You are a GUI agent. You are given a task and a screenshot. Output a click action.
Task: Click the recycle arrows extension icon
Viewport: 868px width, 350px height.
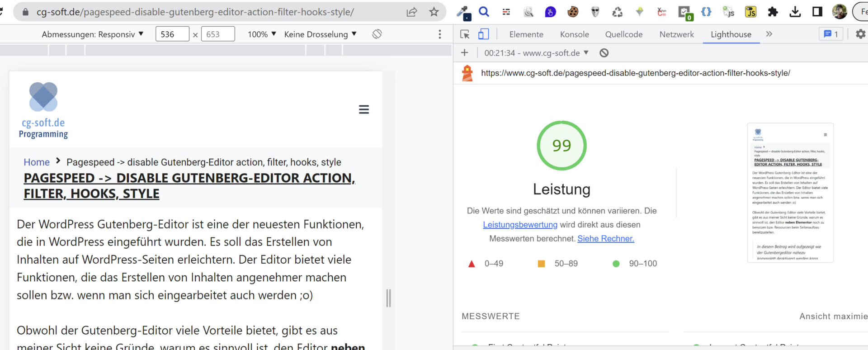tap(617, 12)
